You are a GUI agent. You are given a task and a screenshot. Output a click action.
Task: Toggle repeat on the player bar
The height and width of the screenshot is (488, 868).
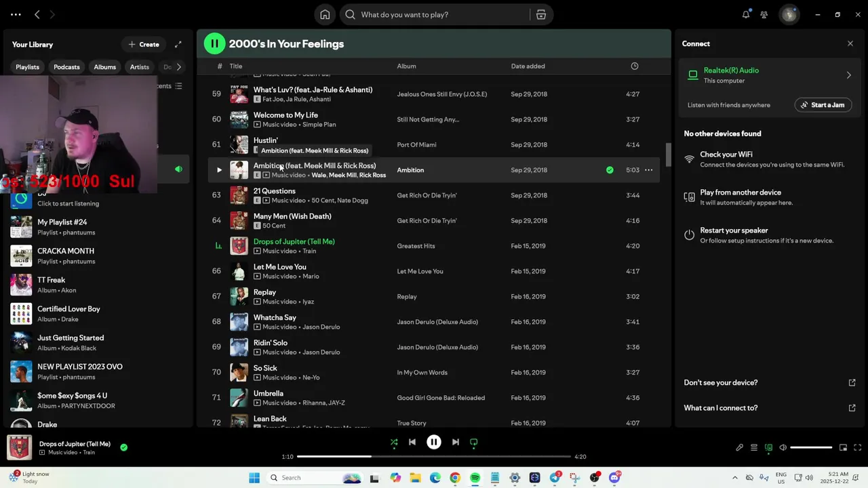(474, 442)
